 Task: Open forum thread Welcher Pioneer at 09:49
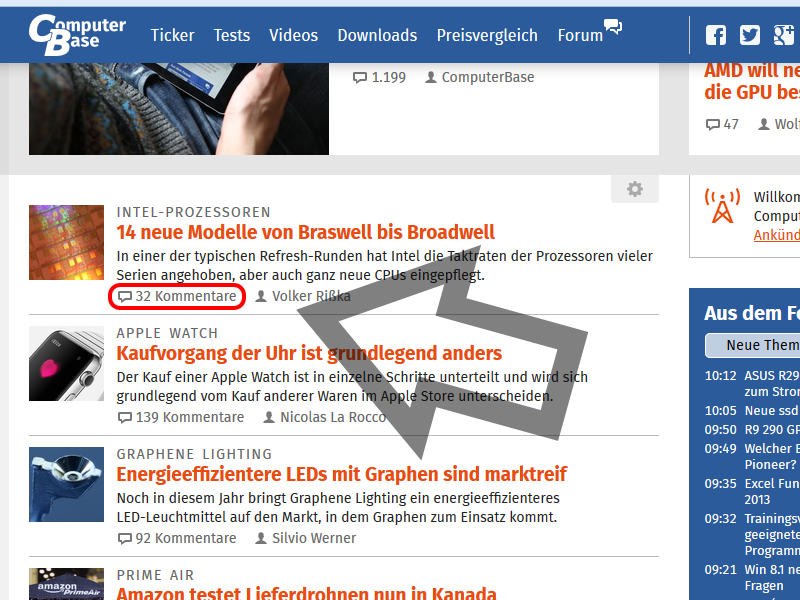[x=772, y=457]
